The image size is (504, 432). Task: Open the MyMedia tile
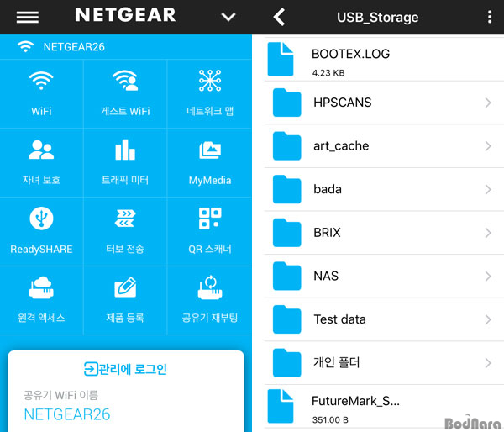[209, 163]
